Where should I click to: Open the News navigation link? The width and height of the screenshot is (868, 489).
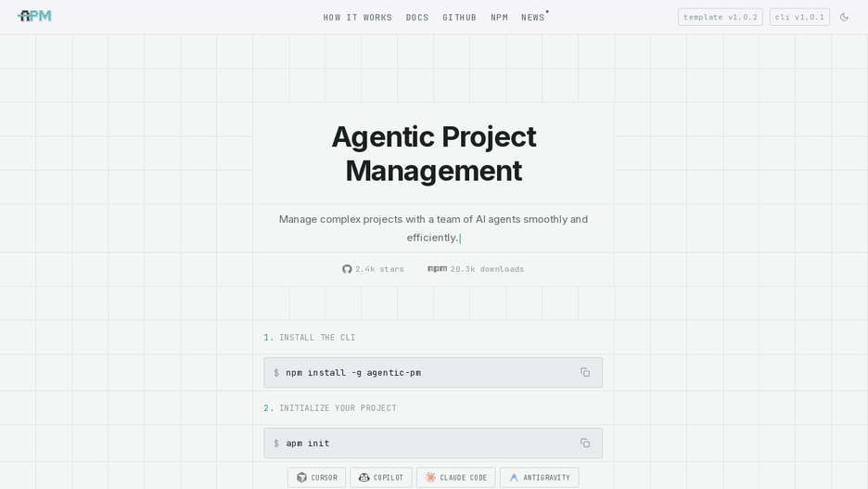click(533, 18)
